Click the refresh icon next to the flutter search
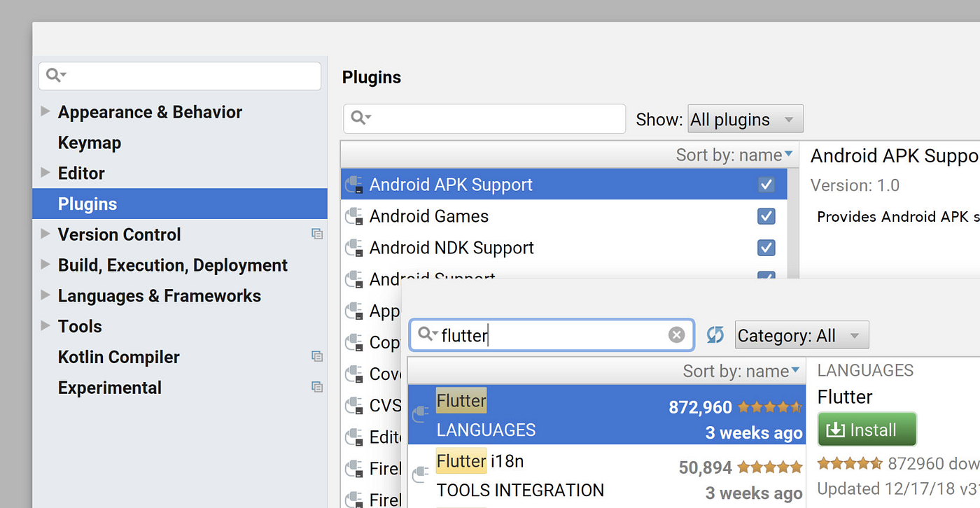This screenshot has width=980, height=508. (715, 334)
